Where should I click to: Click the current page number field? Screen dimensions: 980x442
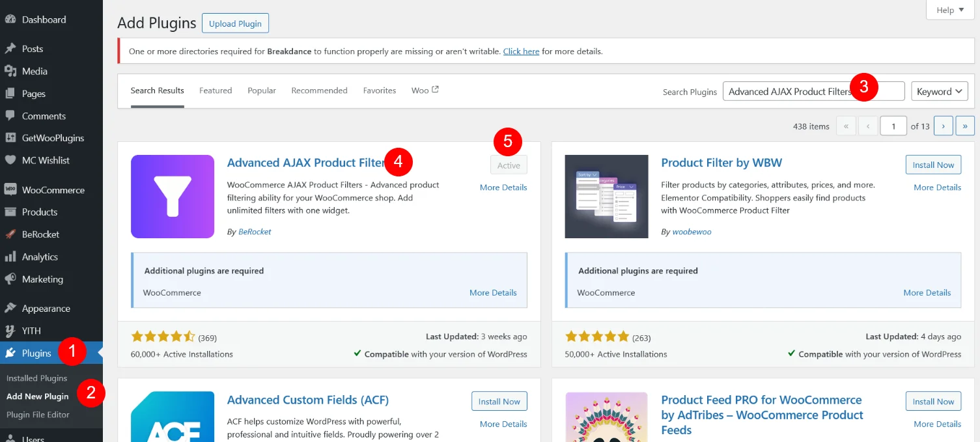(x=893, y=126)
